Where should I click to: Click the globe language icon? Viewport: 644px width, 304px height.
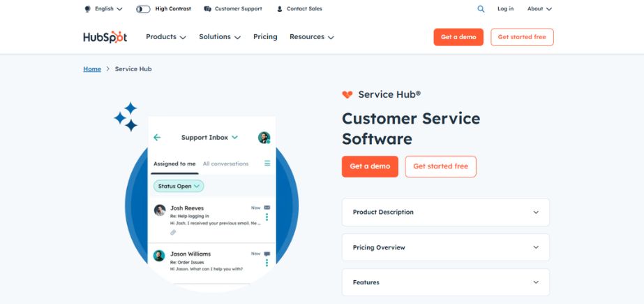click(87, 8)
